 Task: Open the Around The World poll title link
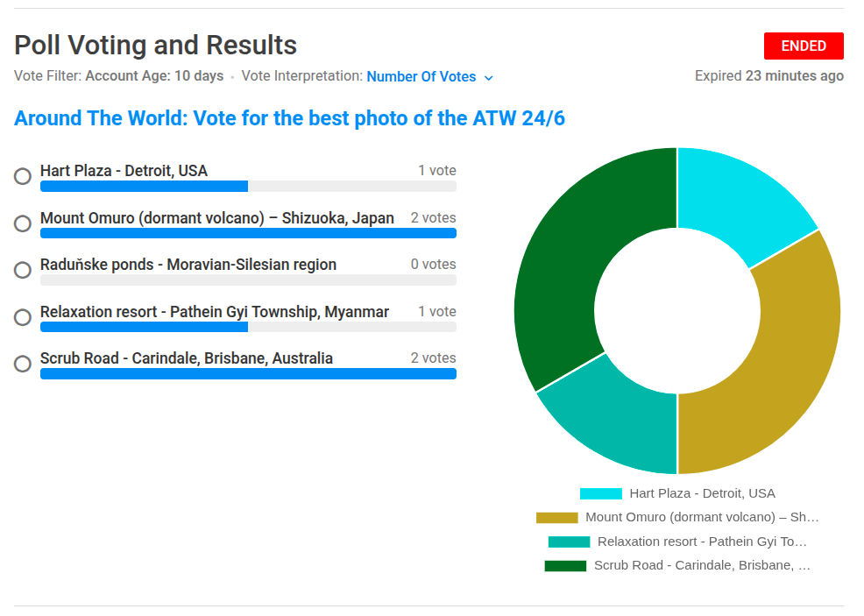(x=289, y=118)
